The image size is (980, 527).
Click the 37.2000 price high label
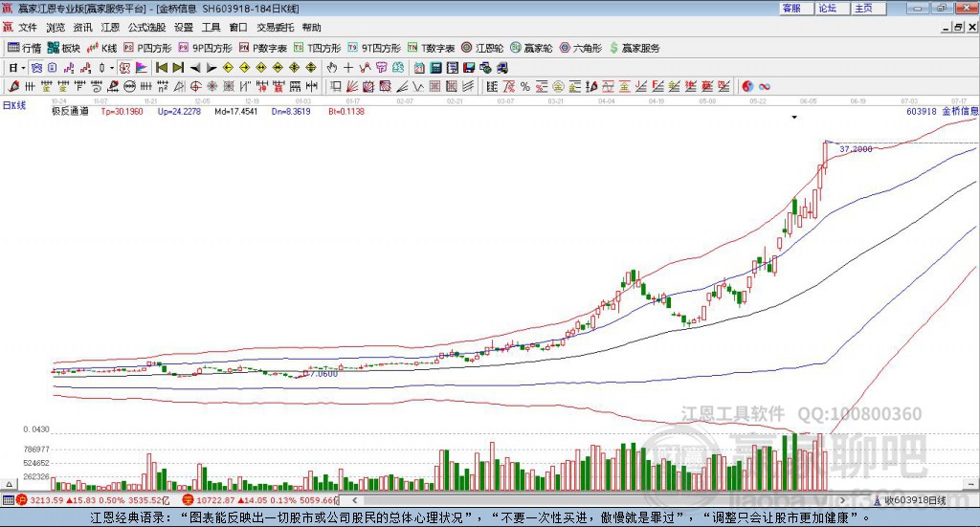[856, 149]
